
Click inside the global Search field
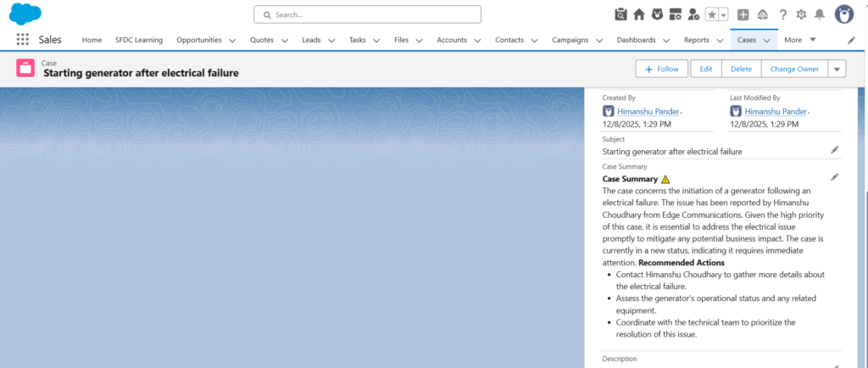tap(367, 14)
